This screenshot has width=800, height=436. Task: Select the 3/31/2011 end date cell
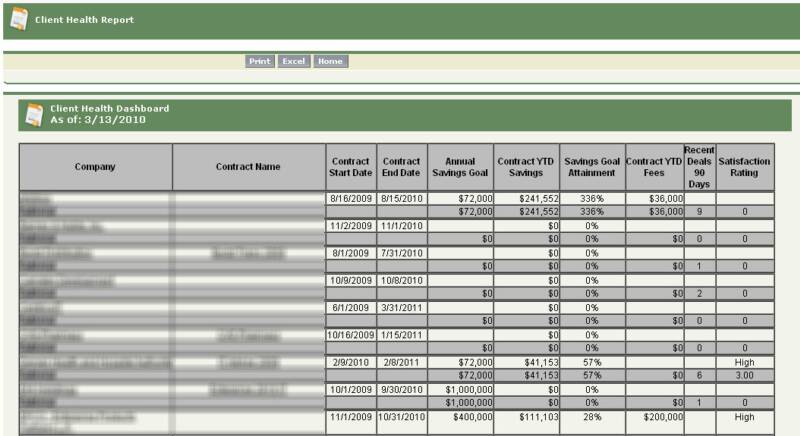pyautogui.click(x=402, y=307)
